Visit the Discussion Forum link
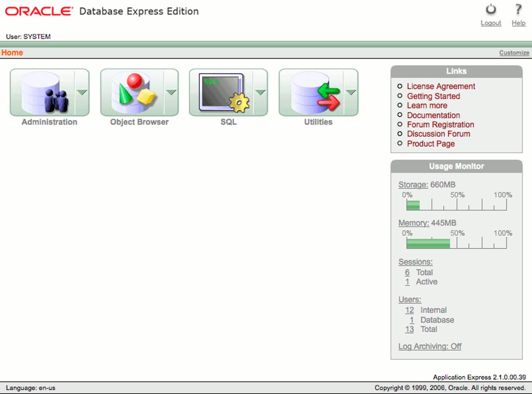 click(x=438, y=134)
